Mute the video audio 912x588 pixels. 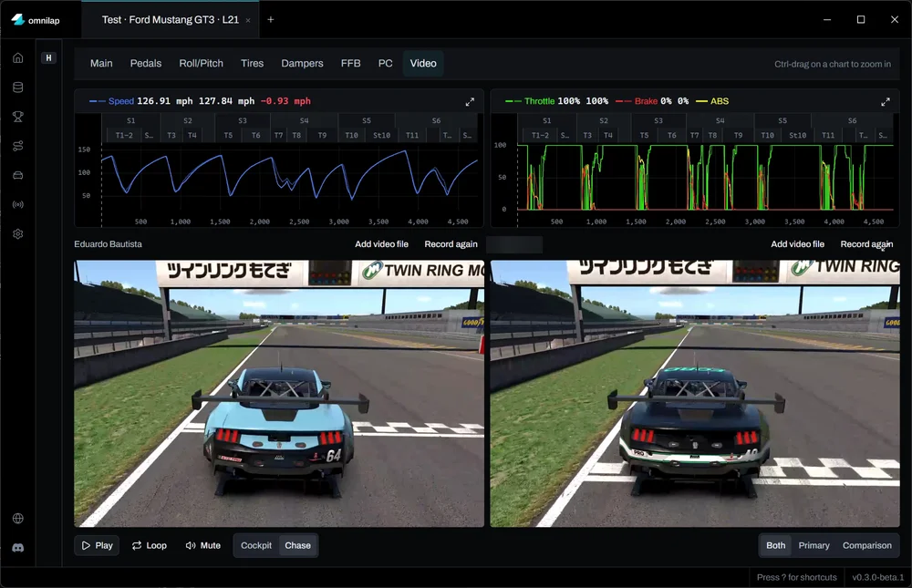[x=203, y=545]
